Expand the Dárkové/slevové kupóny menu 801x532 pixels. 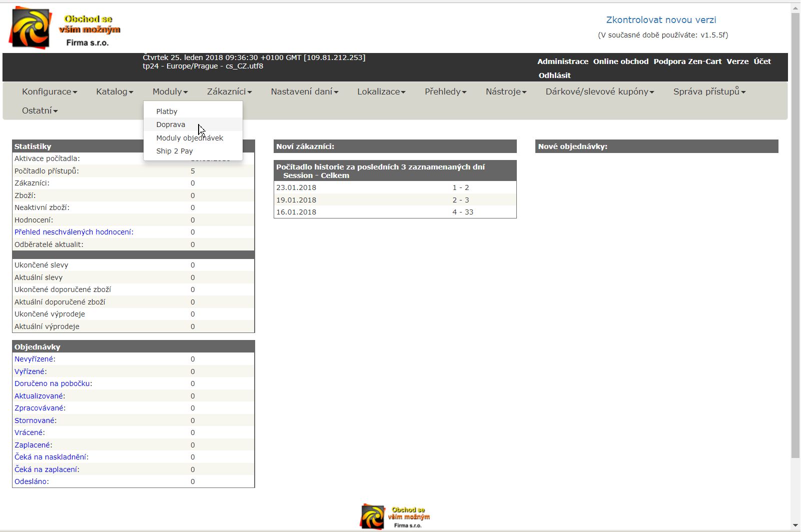click(599, 91)
